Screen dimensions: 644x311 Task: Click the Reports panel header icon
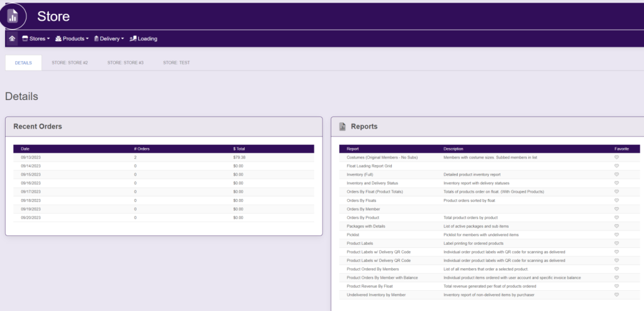pos(342,127)
